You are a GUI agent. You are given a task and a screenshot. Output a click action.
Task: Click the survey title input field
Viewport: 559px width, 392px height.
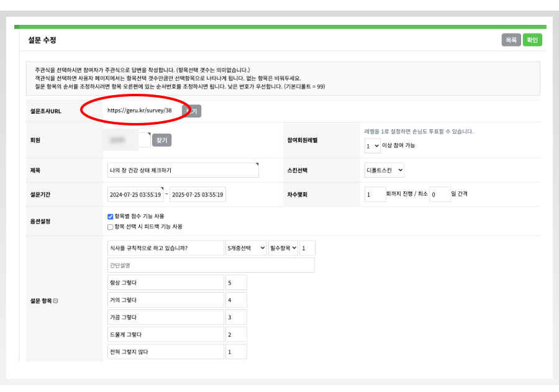click(183, 170)
